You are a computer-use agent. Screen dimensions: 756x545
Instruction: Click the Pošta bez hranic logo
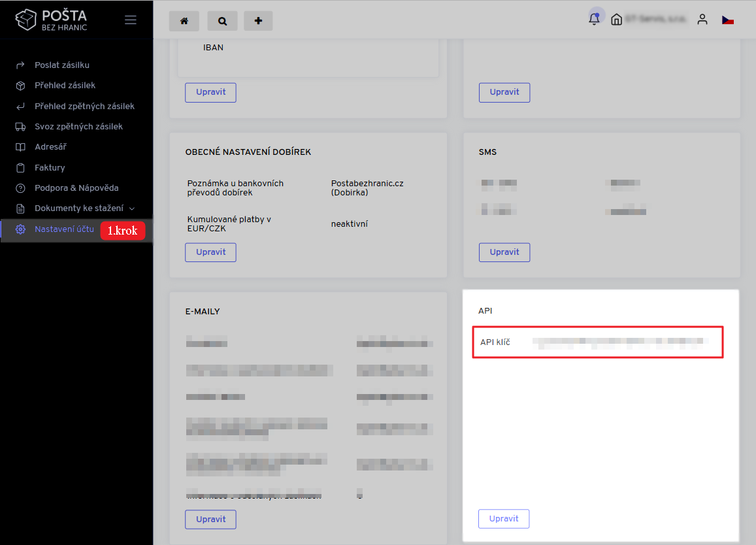(x=52, y=20)
